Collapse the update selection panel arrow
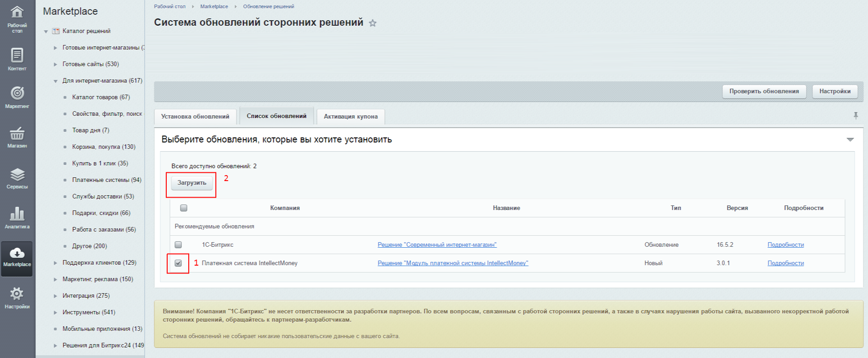The image size is (868, 358). (x=850, y=139)
